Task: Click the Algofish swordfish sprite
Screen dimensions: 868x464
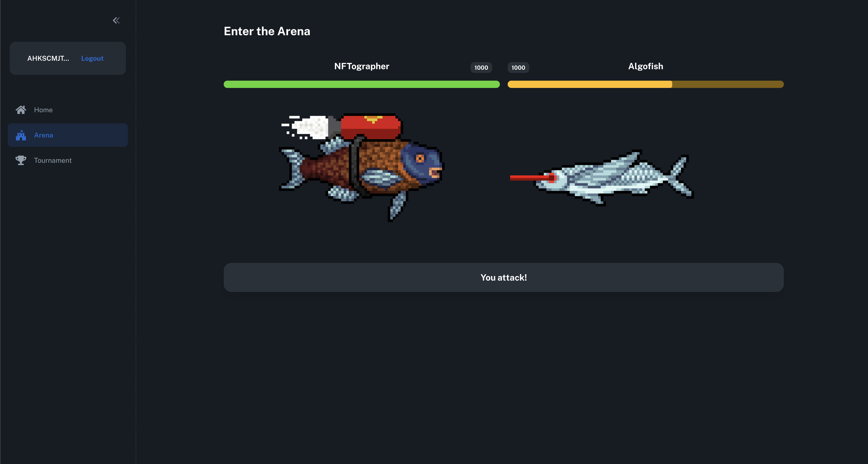Action: pyautogui.click(x=602, y=178)
